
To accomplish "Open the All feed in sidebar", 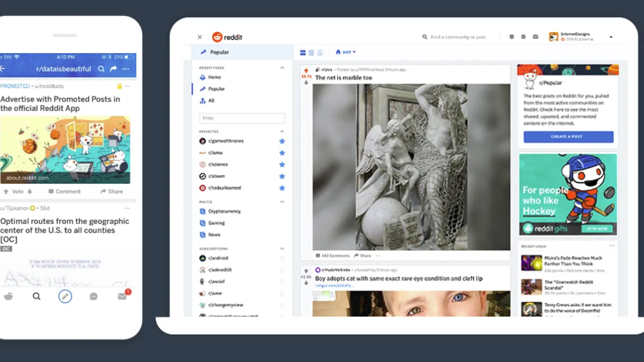I will coord(211,101).
